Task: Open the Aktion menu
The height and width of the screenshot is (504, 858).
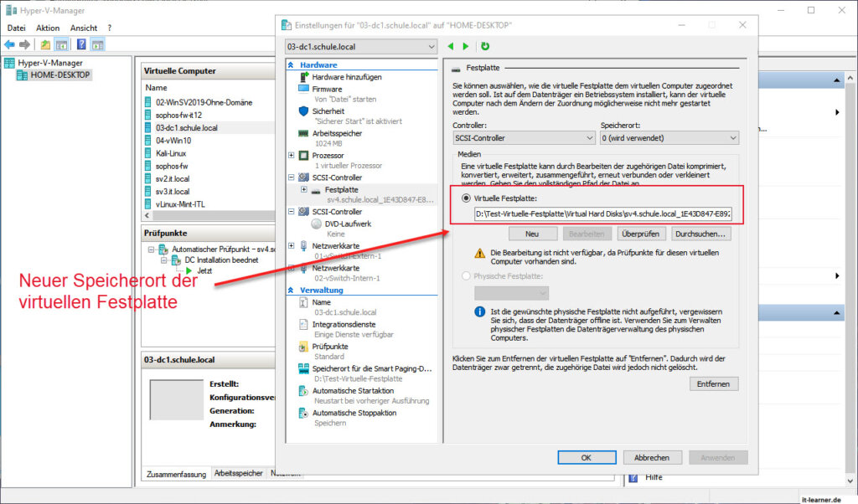Action: click(x=48, y=28)
